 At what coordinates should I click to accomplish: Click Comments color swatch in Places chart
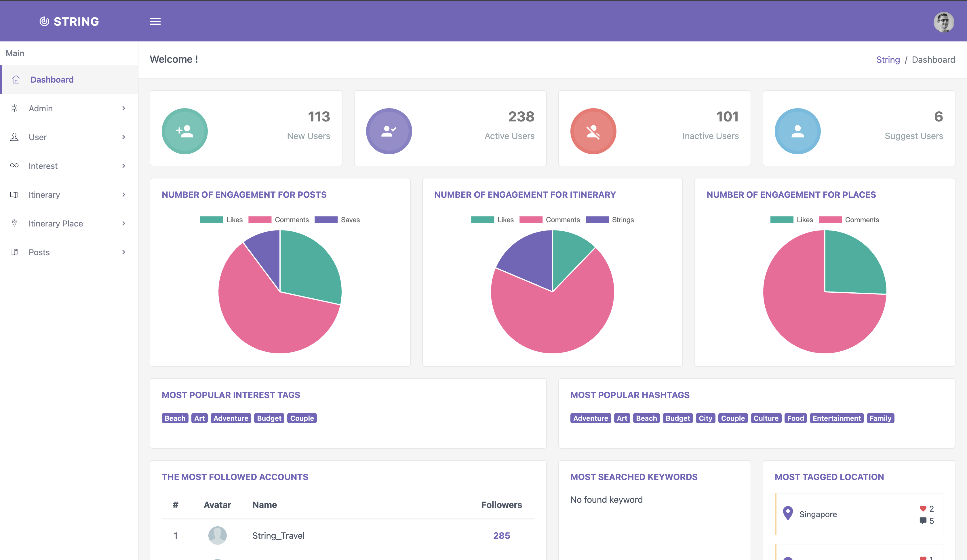830,220
